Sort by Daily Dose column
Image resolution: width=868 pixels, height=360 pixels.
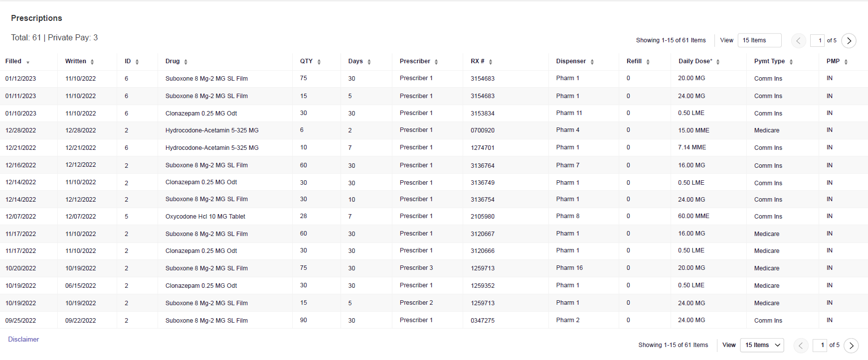(x=718, y=62)
